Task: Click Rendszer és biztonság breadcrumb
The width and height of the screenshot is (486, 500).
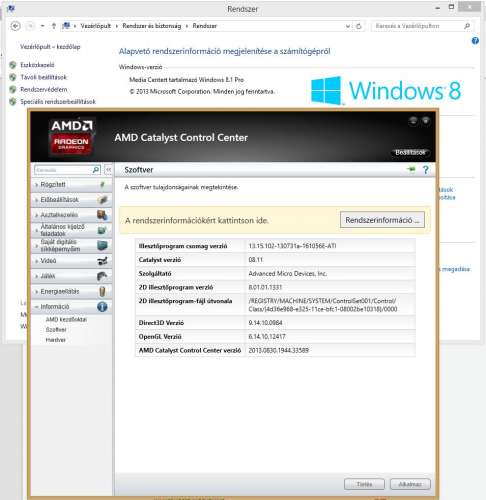Action: [x=152, y=26]
